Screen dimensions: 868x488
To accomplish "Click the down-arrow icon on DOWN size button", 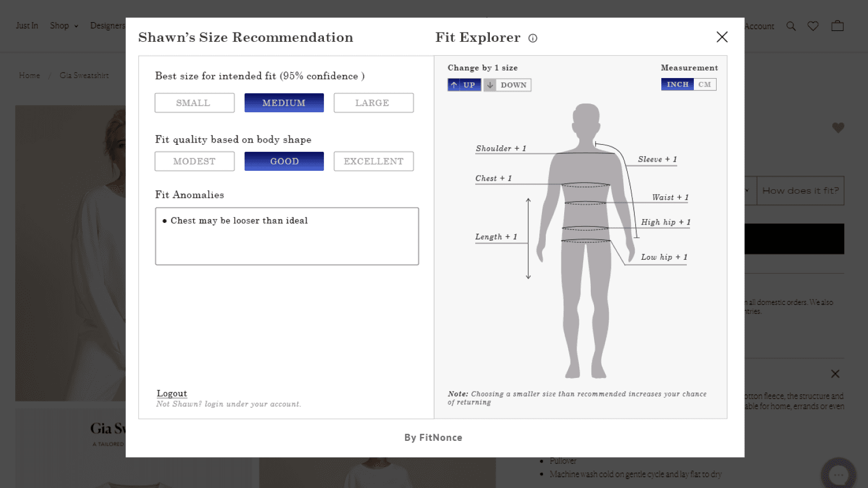I will pyautogui.click(x=490, y=85).
